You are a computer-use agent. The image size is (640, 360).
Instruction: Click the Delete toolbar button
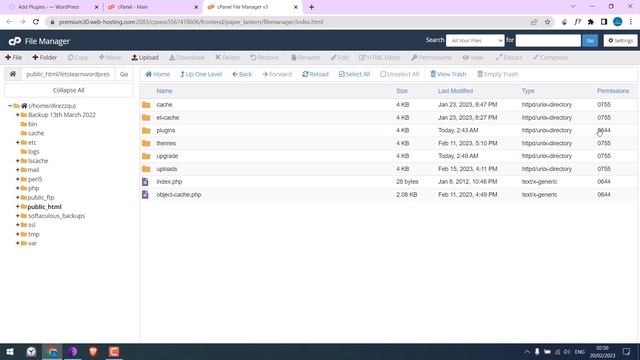click(227, 58)
